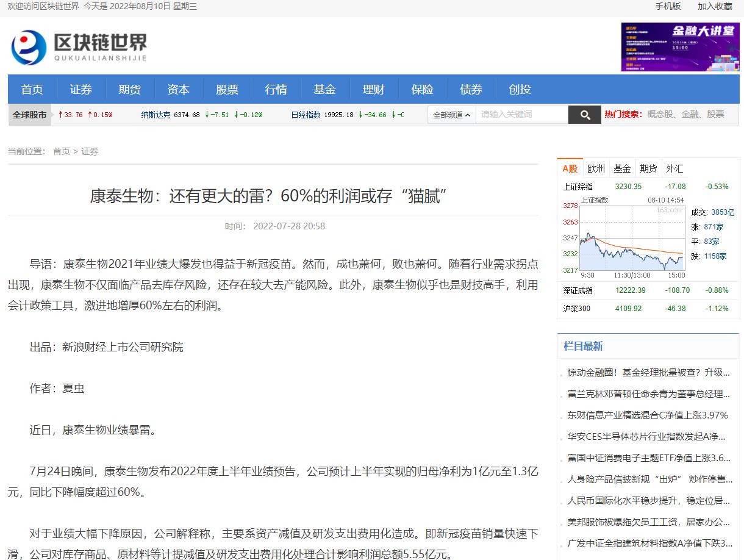Open the 股票 navigation tab
This screenshot has width=744, height=560.
[x=227, y=90]
